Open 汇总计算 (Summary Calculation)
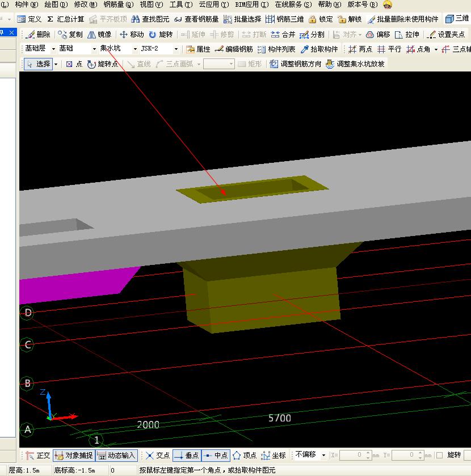This screenshot has width=471, height=476. click(x=65, y=19)
